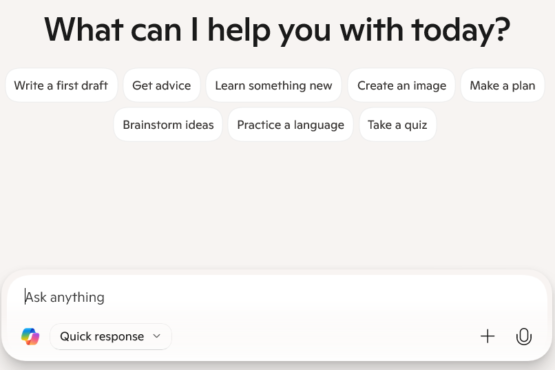Click the Brainstorm ideas suggestion
This screenshot has height=370, width=555.
[x=168, y=125]
